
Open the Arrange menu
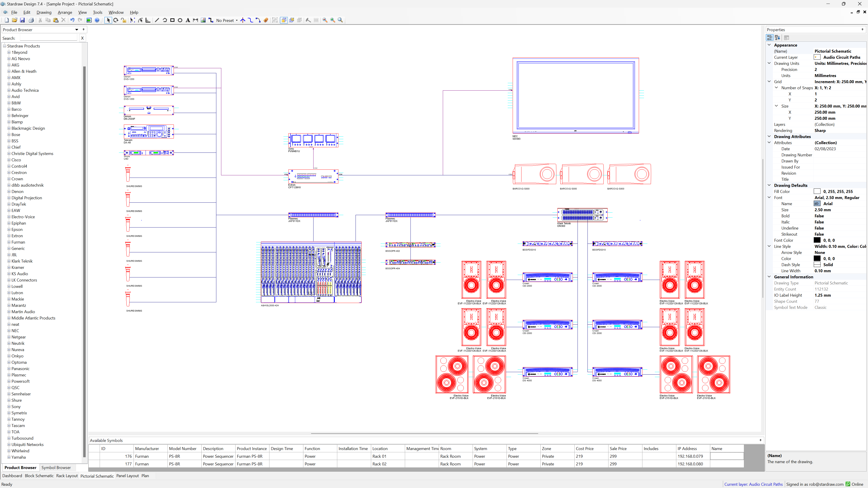(x=65, y=12)
